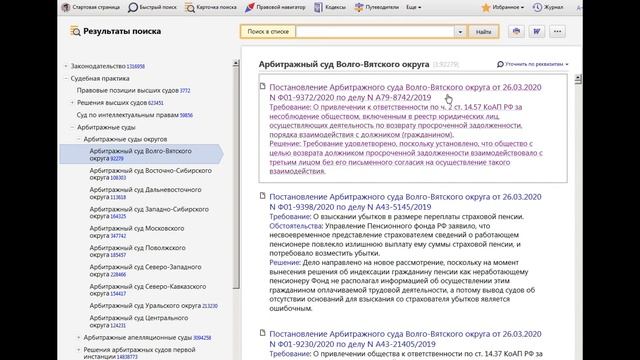The width and height of the screenshot is (640, 360).
Task: Click the Избранное star icon
Action: (x=486, y=7)
